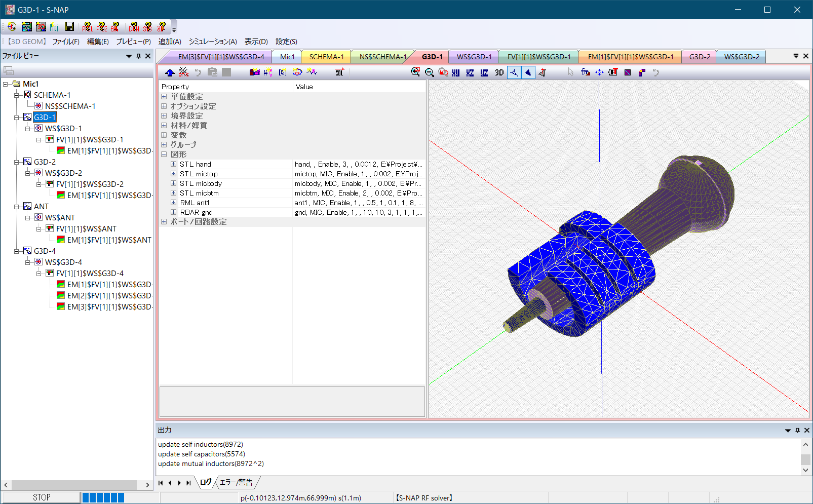
Task: Select the STL micbody property row
Action: (x=292, y=183)
